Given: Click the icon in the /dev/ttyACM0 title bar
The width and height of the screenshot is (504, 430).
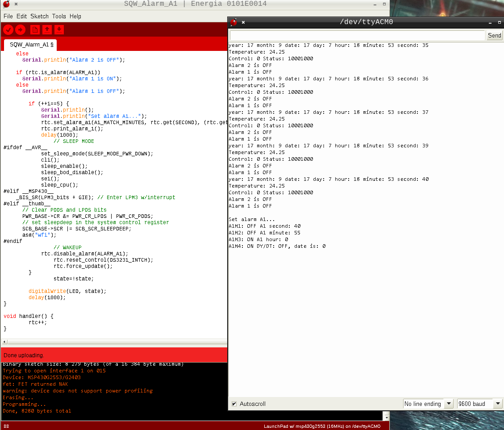Looking at the screenshot, I should (233, 21).
